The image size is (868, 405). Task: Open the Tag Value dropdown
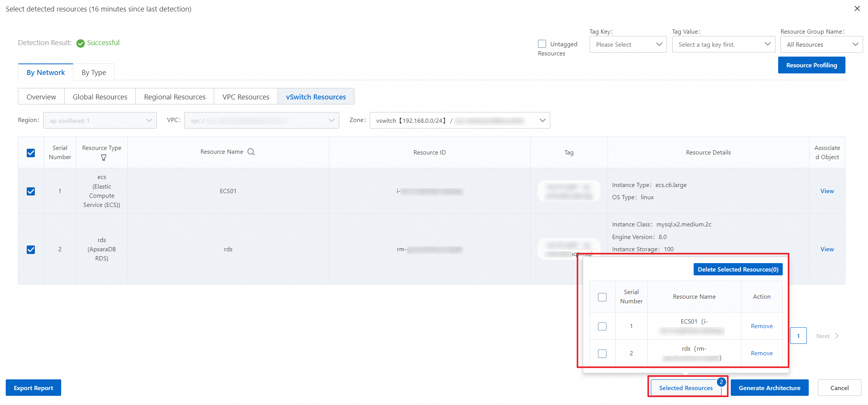723,44
